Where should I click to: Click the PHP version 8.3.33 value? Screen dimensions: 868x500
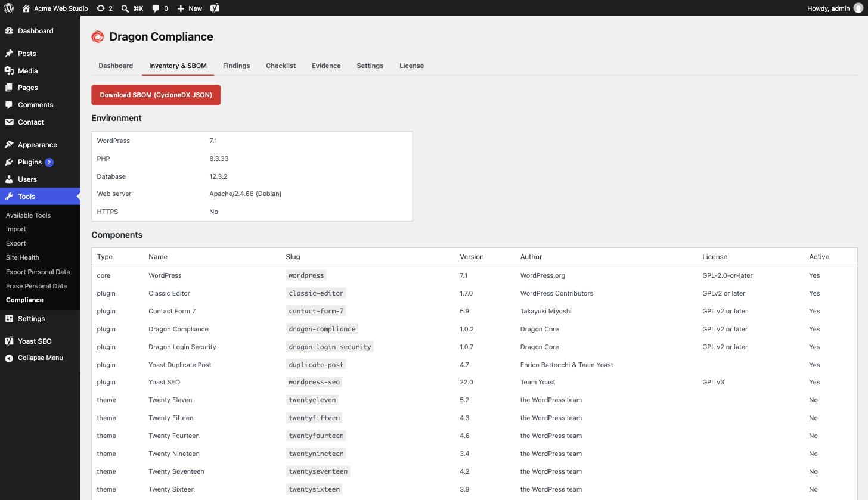[219, 159]
